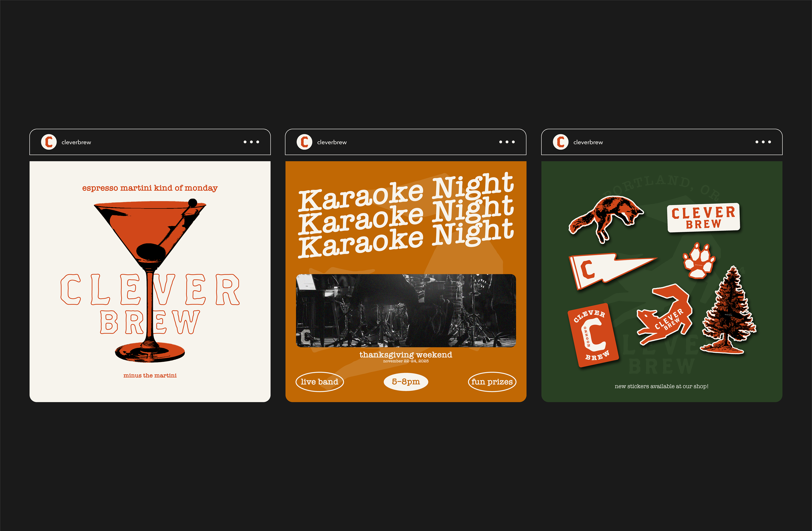Click the cleverbrew username above the karaoke post

[332, 142]
